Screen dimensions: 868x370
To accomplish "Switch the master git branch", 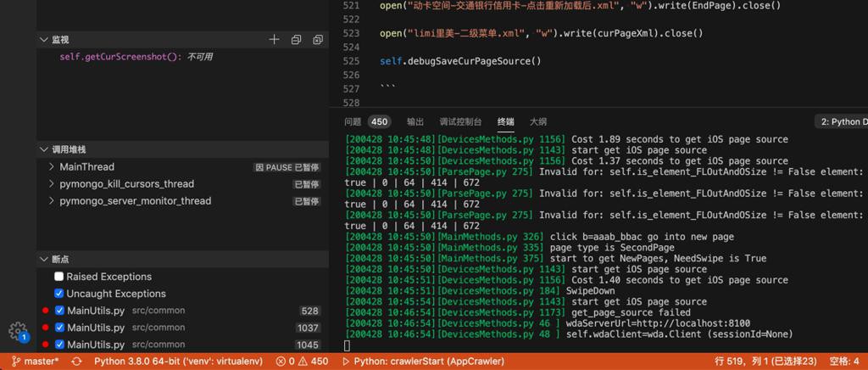I will pos(36,362).
